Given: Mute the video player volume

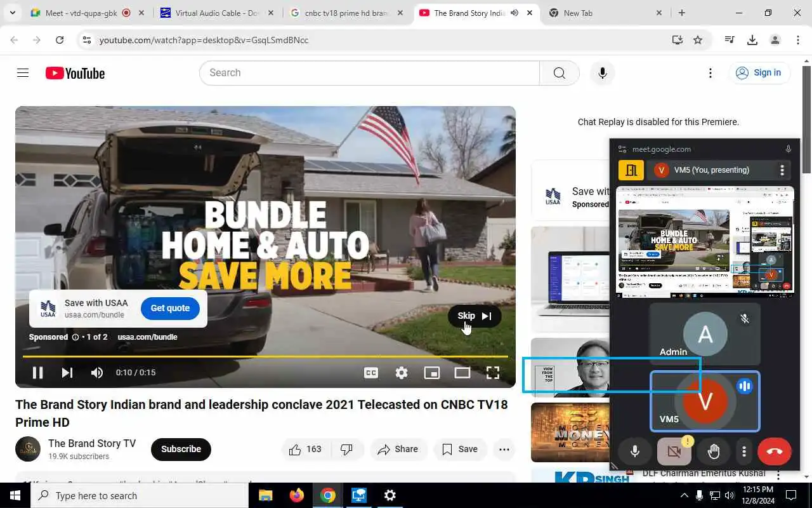Looking at the screenshot, I should coord(97,373).
